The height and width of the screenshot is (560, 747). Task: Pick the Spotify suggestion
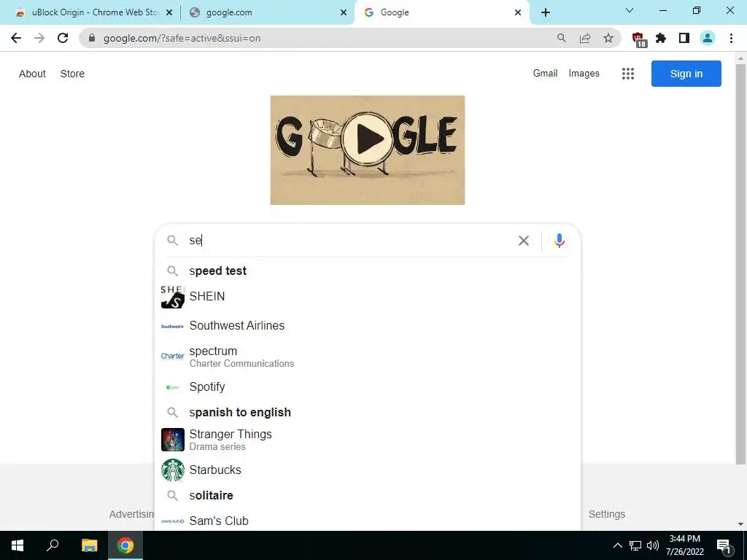coord(368,386)
